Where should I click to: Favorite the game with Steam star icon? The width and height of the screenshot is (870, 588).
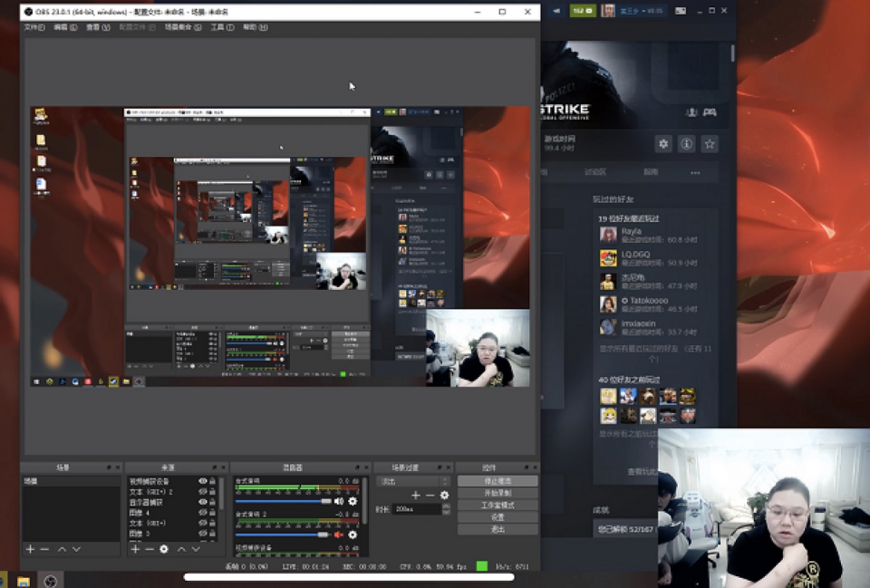click(710, 144)
